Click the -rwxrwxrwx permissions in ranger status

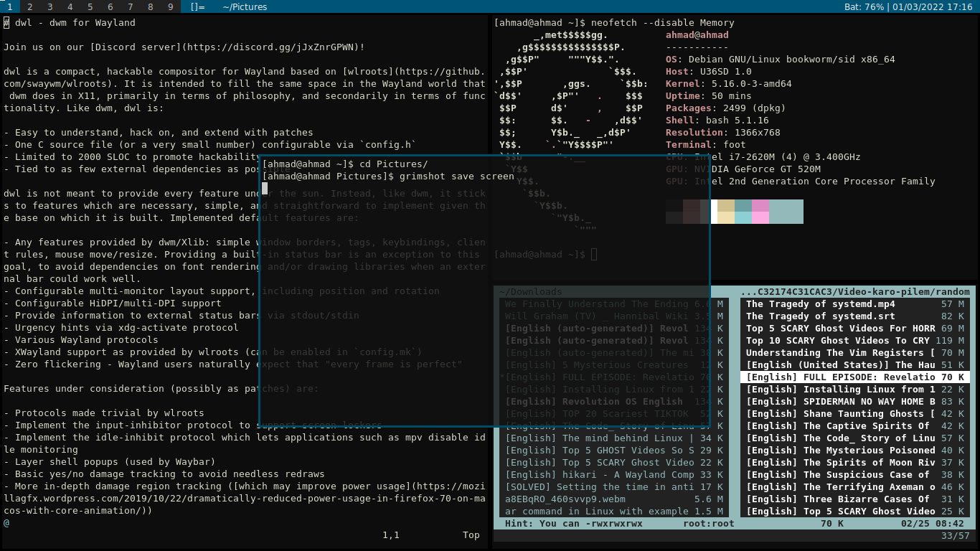[x=614, y=524]
